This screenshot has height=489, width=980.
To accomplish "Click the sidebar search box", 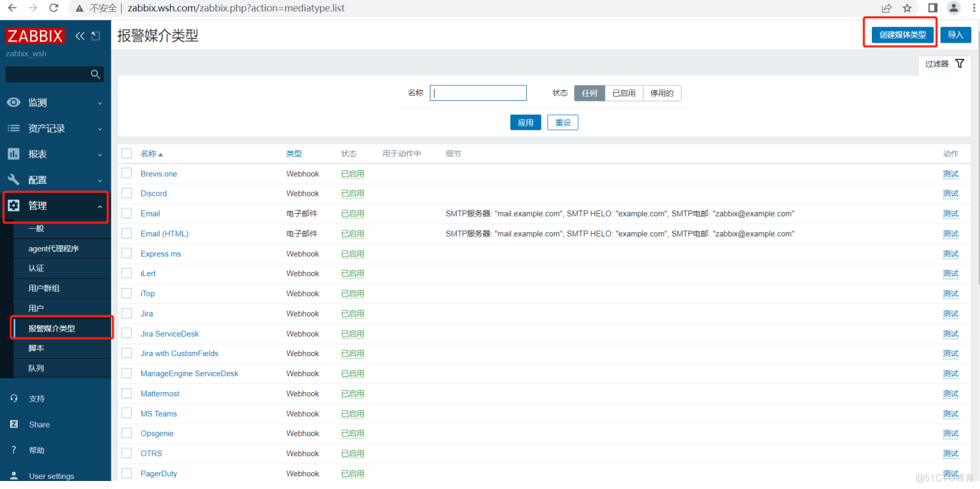I will click(x=55, y=74).
